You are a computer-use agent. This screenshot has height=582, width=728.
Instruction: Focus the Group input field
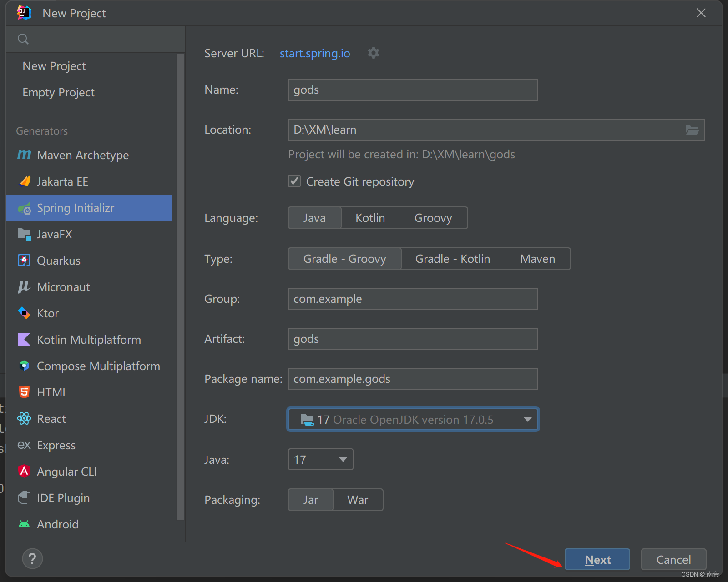tap(413, 299)
